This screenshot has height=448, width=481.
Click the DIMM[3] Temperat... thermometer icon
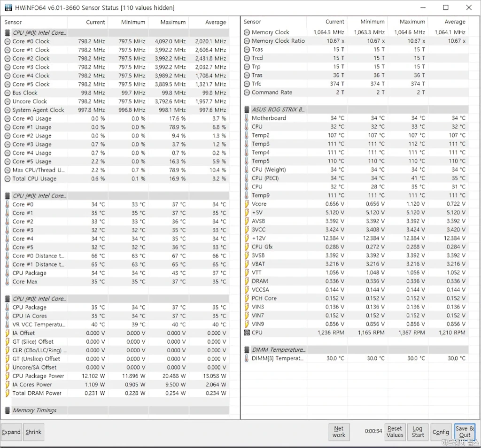point(247,358)
